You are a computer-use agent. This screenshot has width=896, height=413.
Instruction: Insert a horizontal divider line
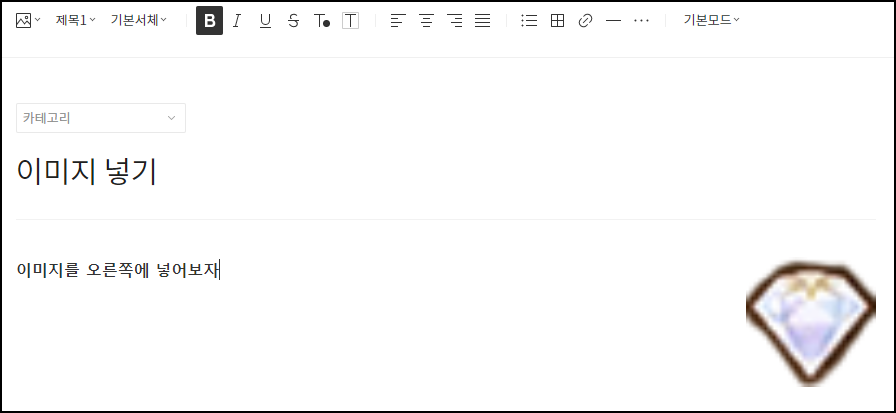pos(613,21)
